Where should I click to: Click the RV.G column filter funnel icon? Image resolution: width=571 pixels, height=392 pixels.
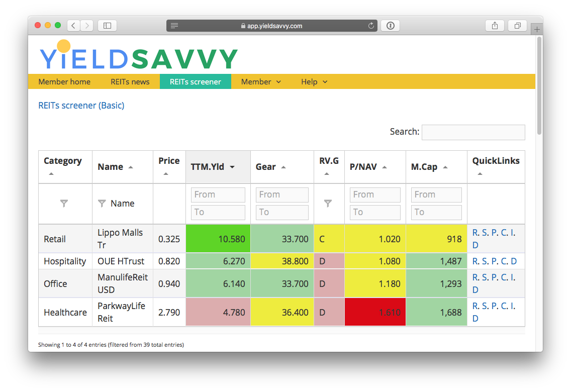tap(328, 204)
